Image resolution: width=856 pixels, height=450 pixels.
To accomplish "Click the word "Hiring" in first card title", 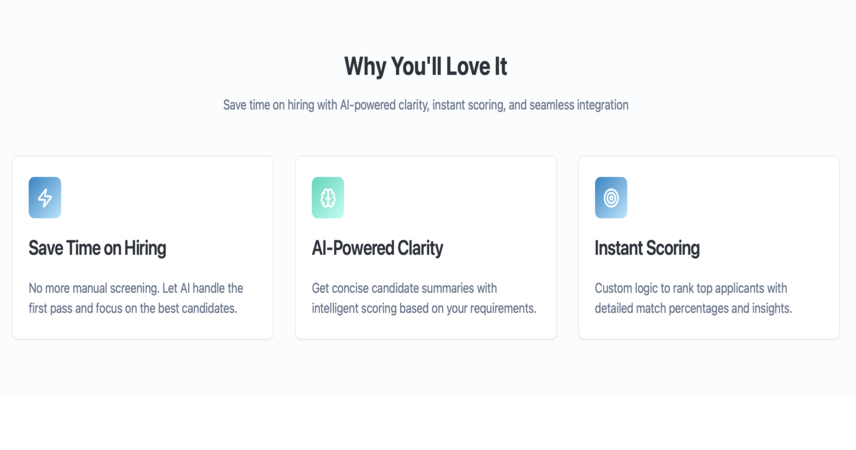I will [145, 248].
